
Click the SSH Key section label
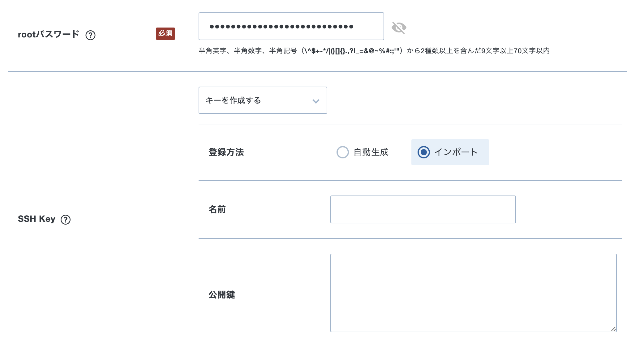pyautogui.click(x=37, y=219)
